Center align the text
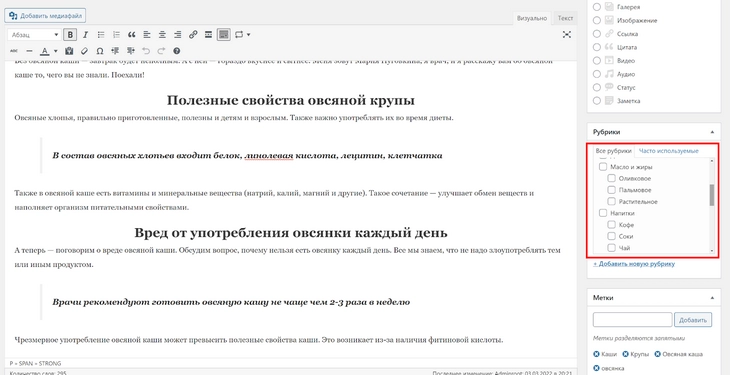This screenshot has width=730, height=375. pyautogui.click(x=162, y=34)
